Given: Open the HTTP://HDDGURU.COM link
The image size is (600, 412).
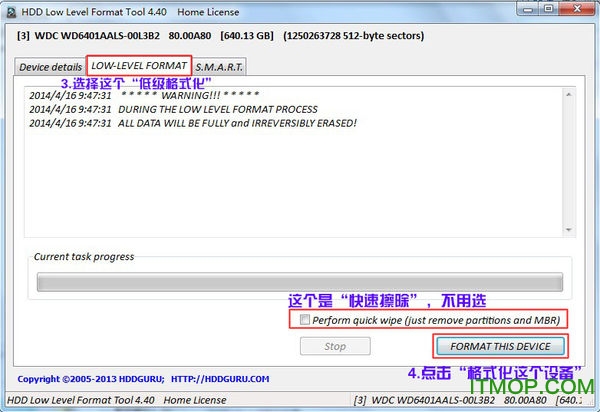Looking at the screenshot, I should (220, 379).
